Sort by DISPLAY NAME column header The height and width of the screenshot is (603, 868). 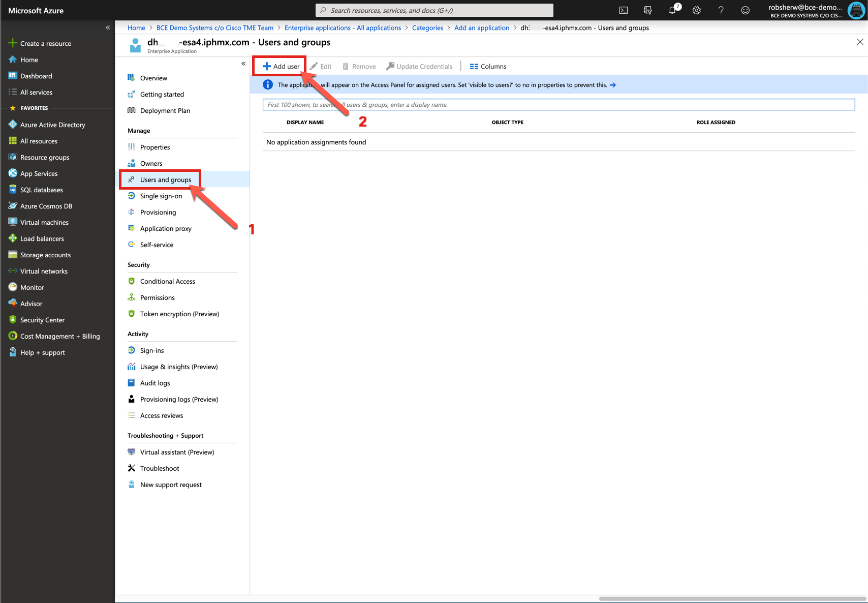click(305, 123)
